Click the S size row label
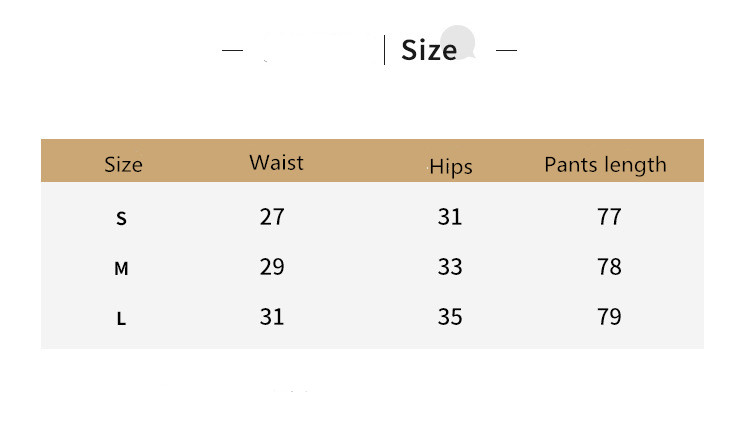Screen dimensions: 750x429 tap(122, 218)
